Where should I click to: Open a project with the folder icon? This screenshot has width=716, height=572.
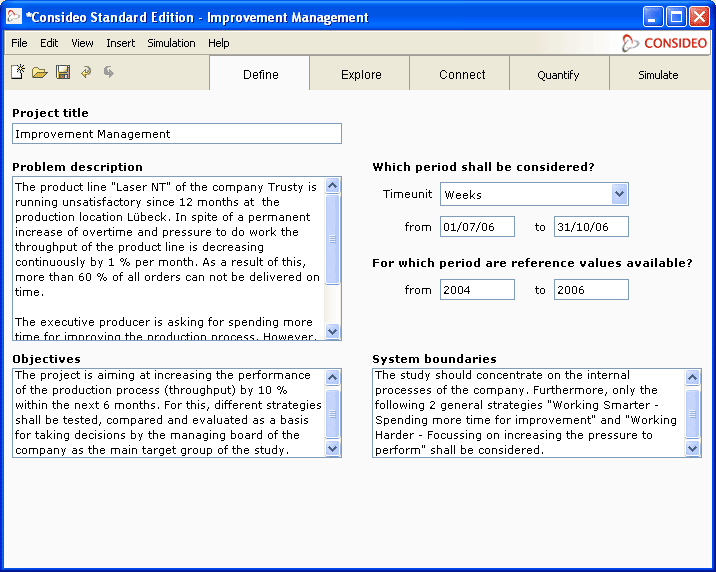[40, 72]
